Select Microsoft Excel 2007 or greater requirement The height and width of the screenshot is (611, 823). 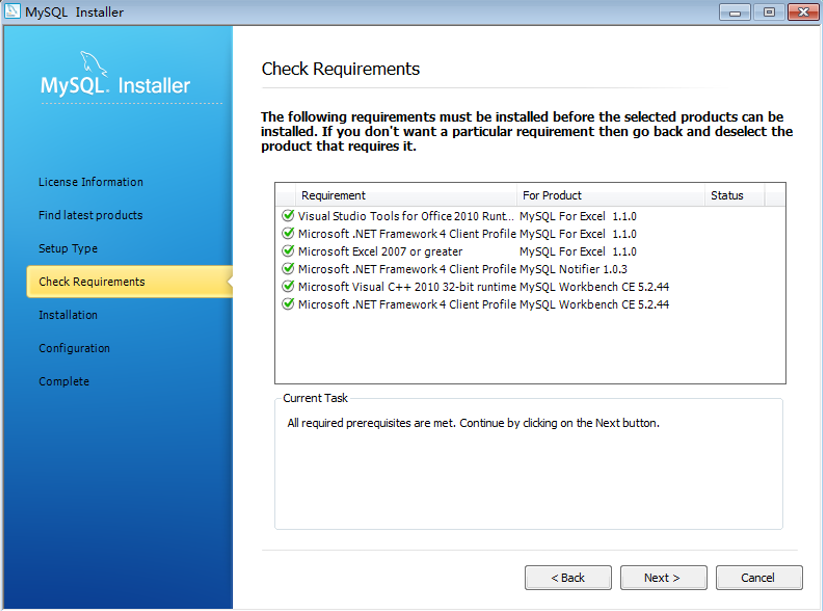coord(530,251)
